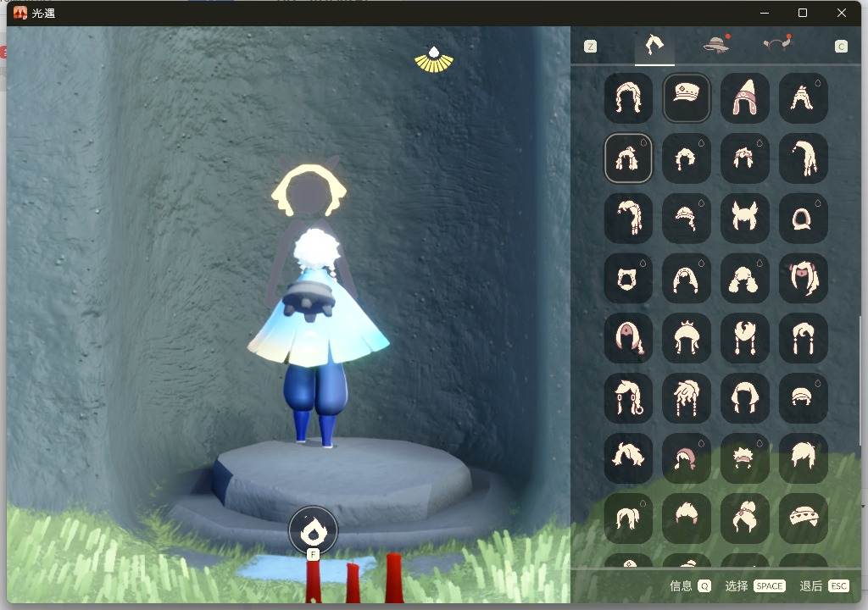This screenshot has width=868, height=610.
Task: Go to next category with C button
Action: (841, 47)
